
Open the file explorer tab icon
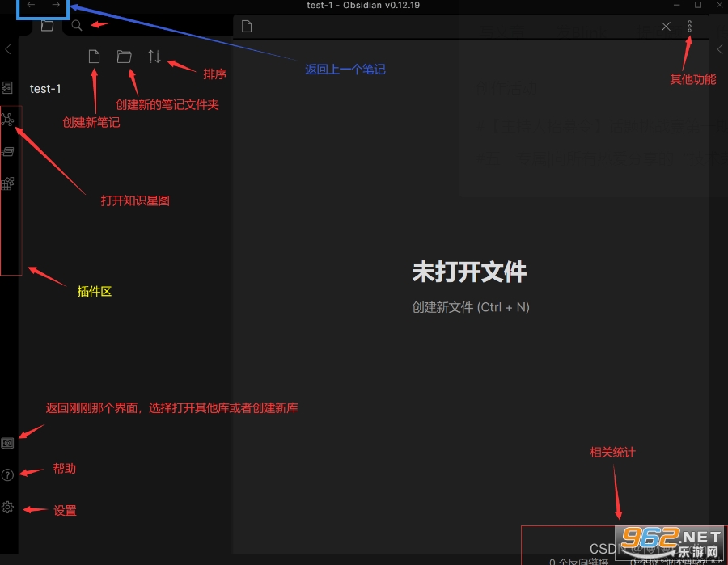point(48,26)
